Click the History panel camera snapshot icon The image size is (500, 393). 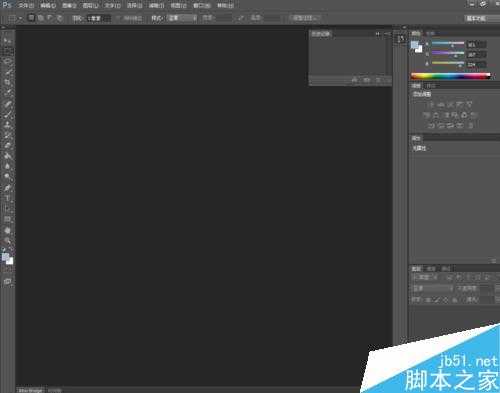[367, 80]
